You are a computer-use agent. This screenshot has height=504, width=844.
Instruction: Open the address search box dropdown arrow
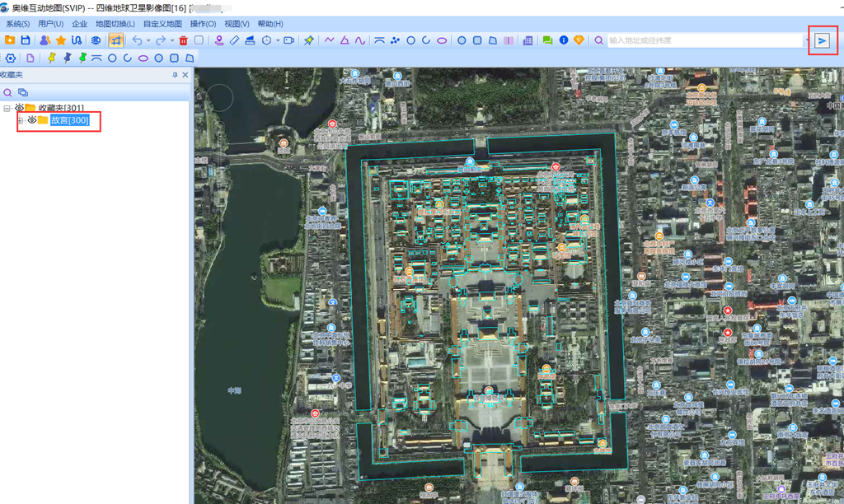click(x=806, y=40)
